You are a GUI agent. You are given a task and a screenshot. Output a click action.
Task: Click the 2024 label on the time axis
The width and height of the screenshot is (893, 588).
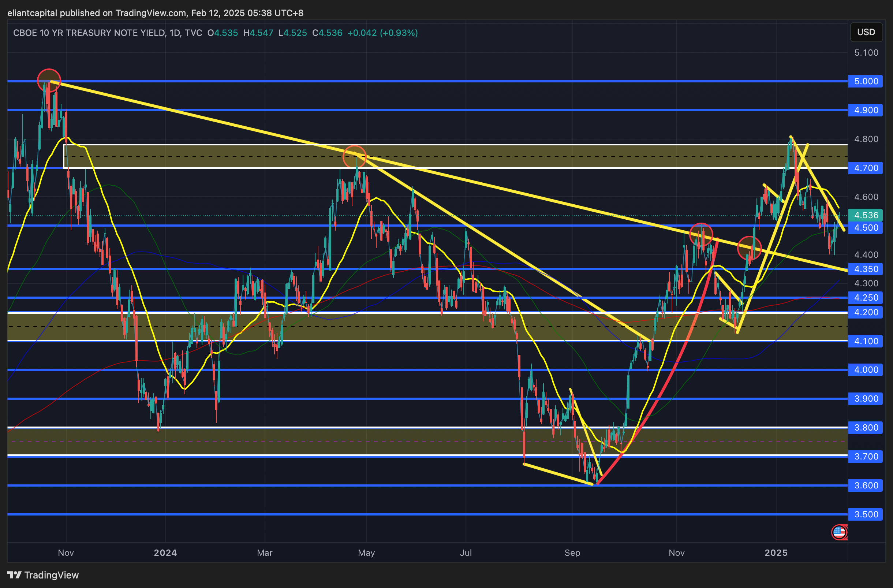point(165,553)
